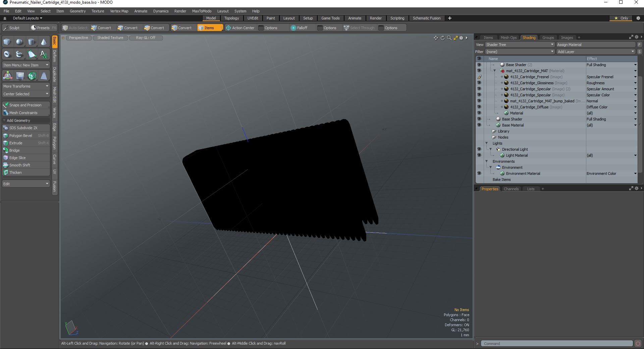Maximize the viewport with the yellow arrows icon
The width and height of the screenshot is (644, 349).
click(x=455, y=38)
